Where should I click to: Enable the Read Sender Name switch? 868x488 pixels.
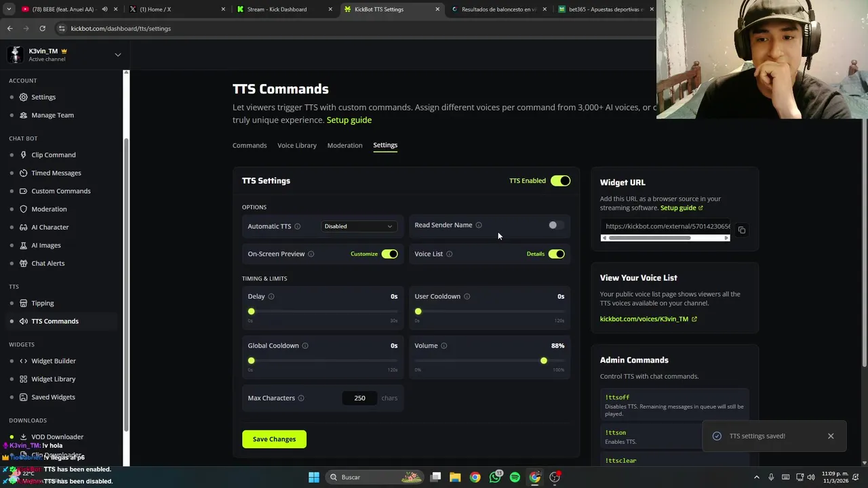click(556, 225)
